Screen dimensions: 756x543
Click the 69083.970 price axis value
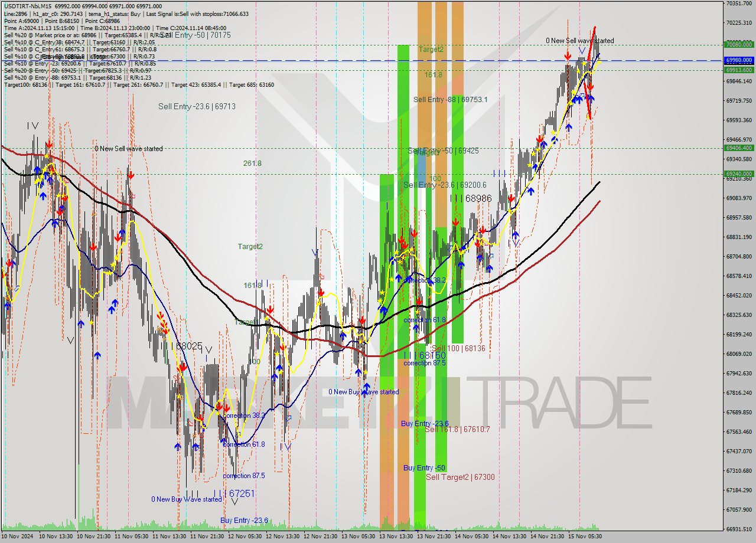pyautogui.click(x=739, y=198)
